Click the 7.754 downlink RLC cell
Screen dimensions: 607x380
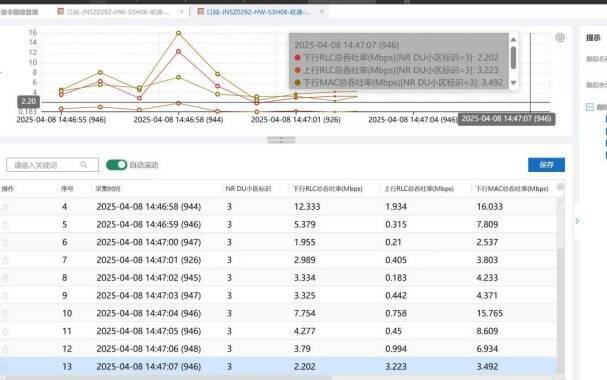[305, 313]
